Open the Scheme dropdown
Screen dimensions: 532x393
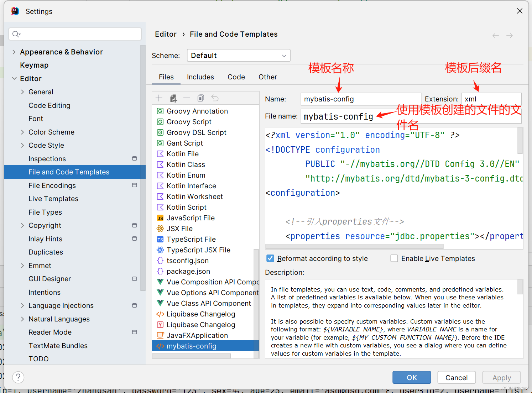coord(239,56)
